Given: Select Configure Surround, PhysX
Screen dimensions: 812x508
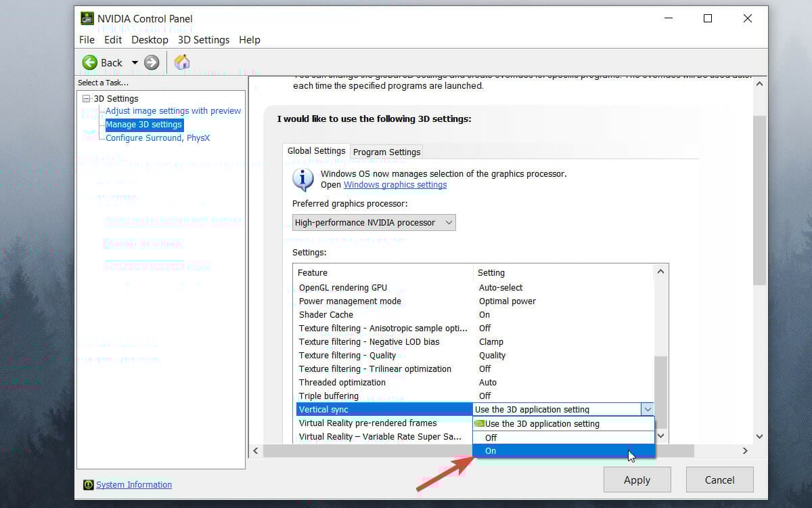Looking at the screenshot, I should (x=158, y=138).
